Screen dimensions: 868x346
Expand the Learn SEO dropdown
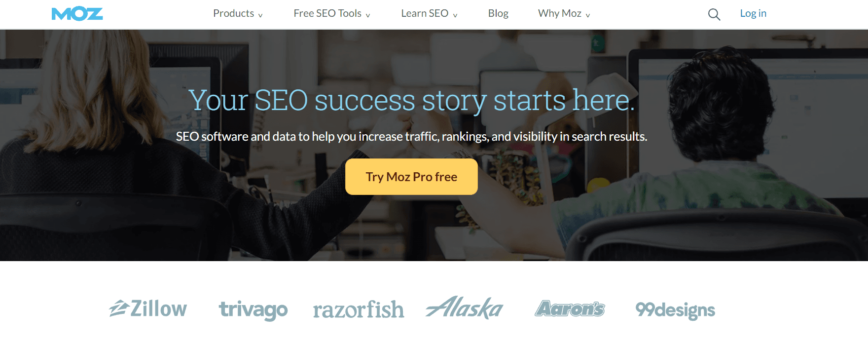pyautogui.click(x=429, y=14)
